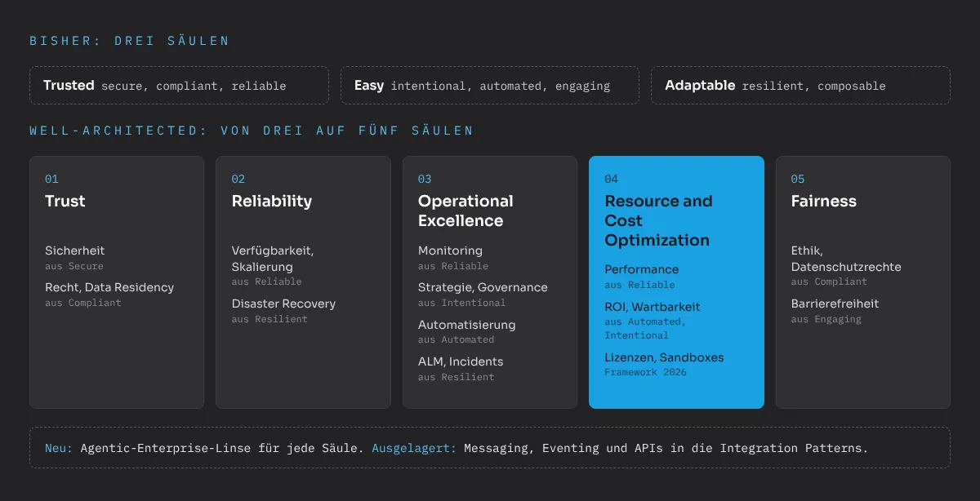Image resolution: width=980 pixels, height=501 pixels.
Task: Click 'Automatisierung' entry
Action: [467, 325]
